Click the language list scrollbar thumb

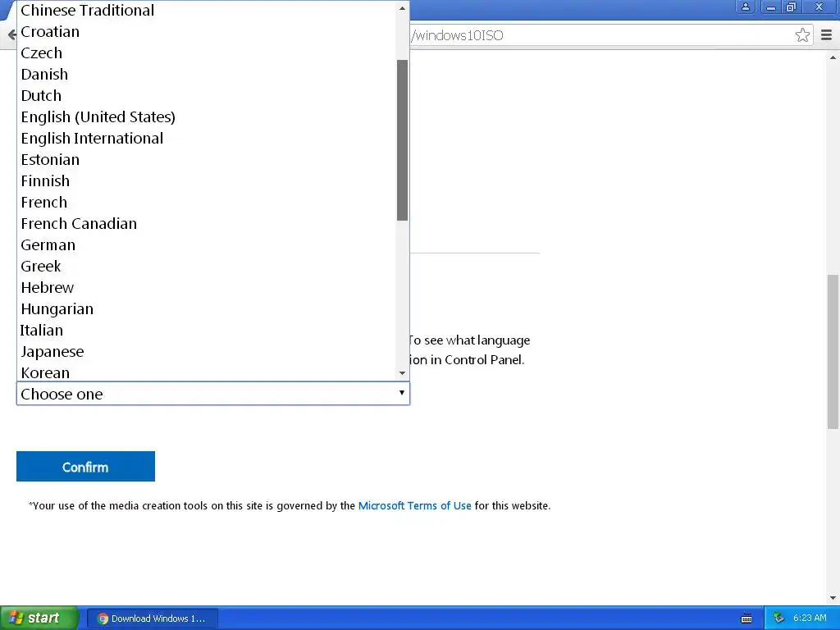click(402, 140)
